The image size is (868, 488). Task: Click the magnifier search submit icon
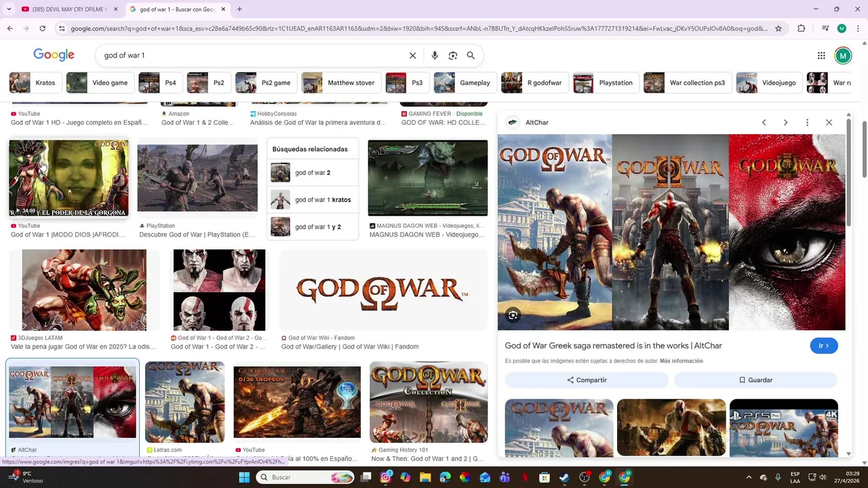coord(471,56)
